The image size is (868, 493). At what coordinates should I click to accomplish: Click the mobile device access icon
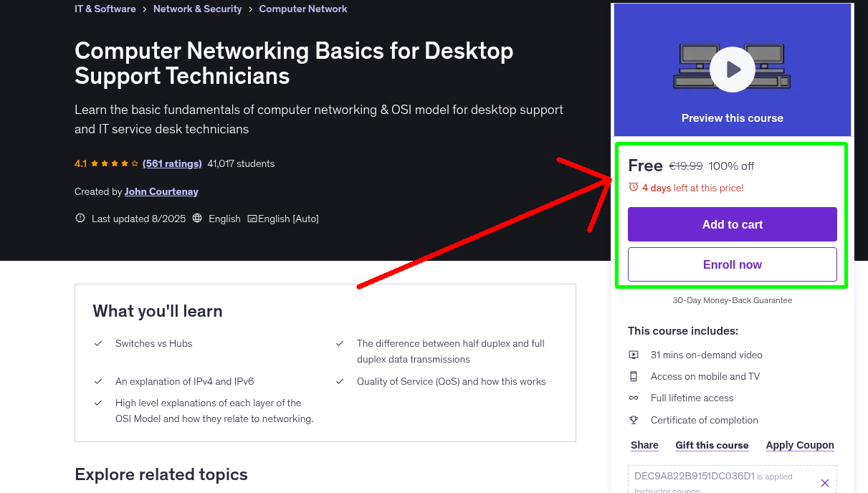pyautogui.click(x=634, y=376)
